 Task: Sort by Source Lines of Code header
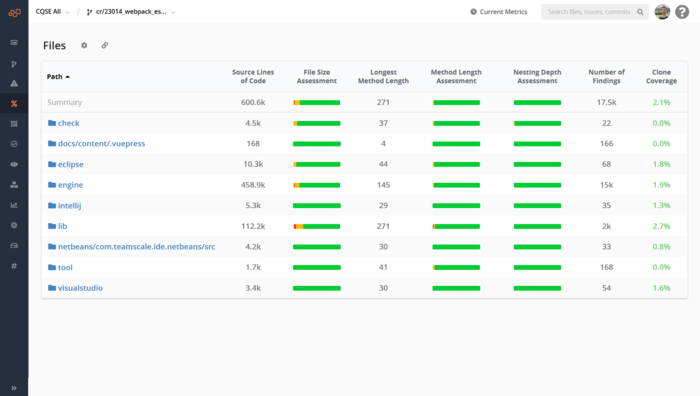253,76
